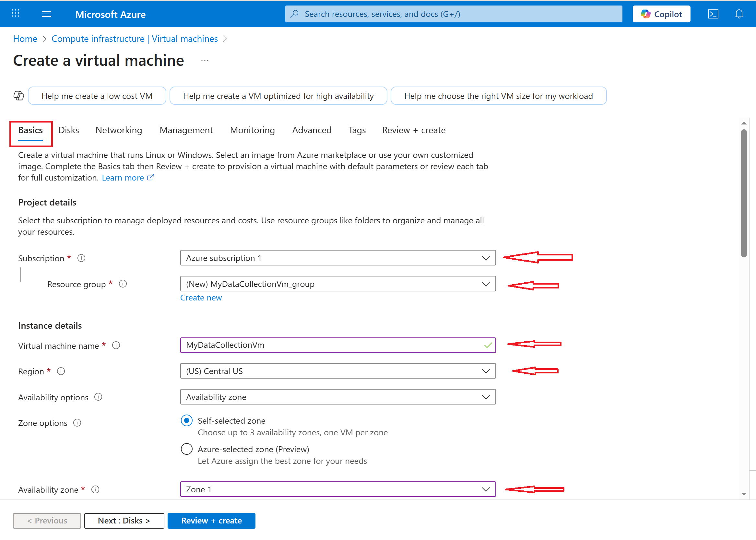Expand the Availability zone dropdown
This screenshot has width=756, height=540.
[337, 489]
